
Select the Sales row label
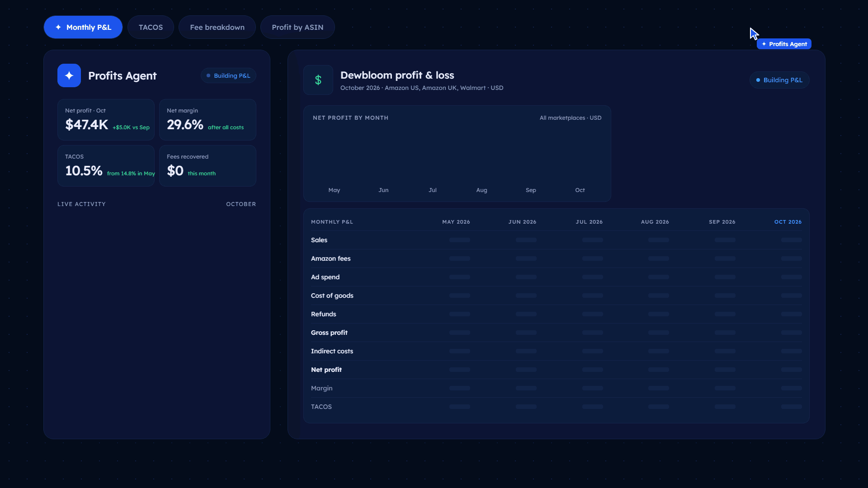[319, 240]
